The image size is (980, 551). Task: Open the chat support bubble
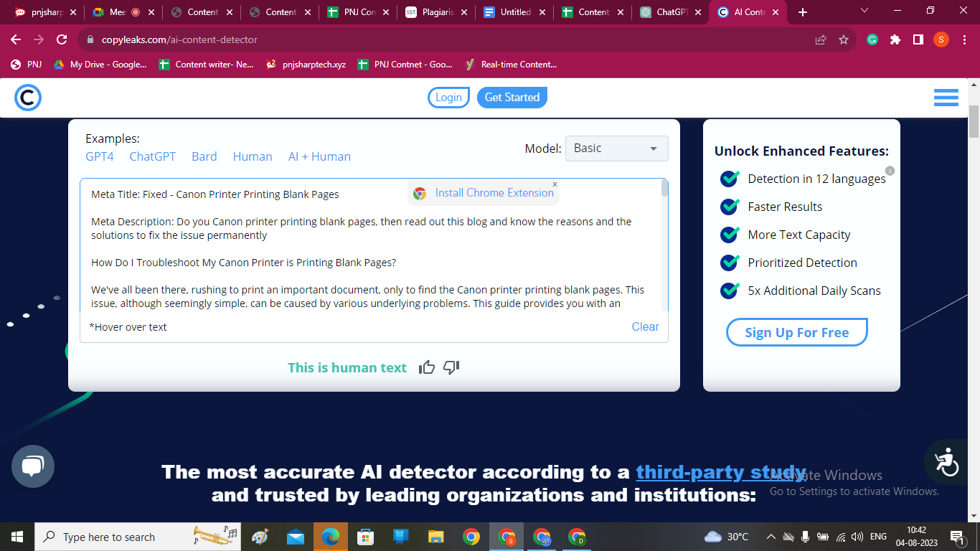(x=33, y=467)
